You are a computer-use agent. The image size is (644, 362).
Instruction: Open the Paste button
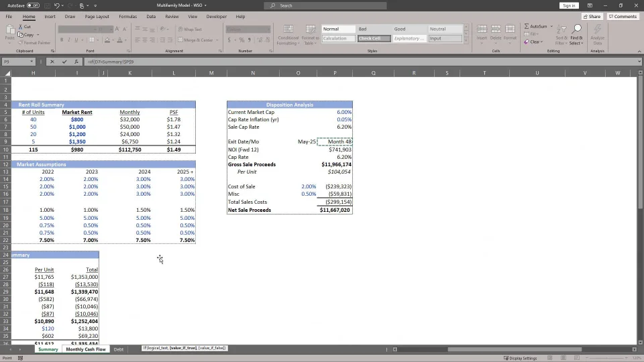point(10,34)
